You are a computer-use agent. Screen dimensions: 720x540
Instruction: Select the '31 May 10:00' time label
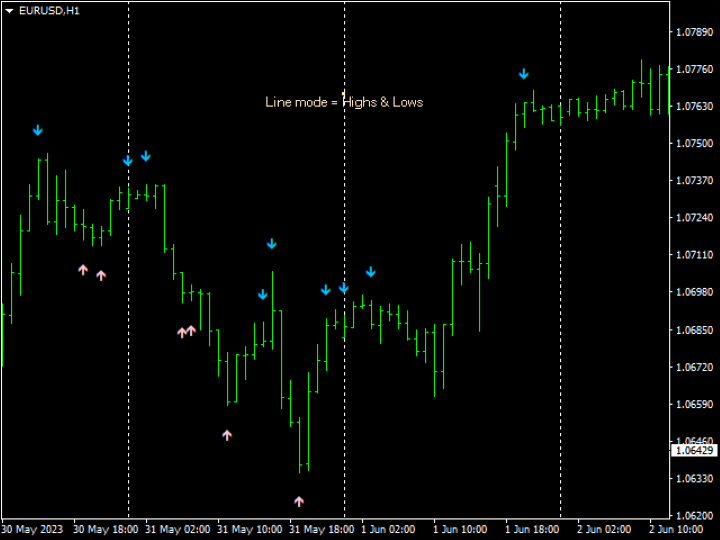(x=249, y=529)
